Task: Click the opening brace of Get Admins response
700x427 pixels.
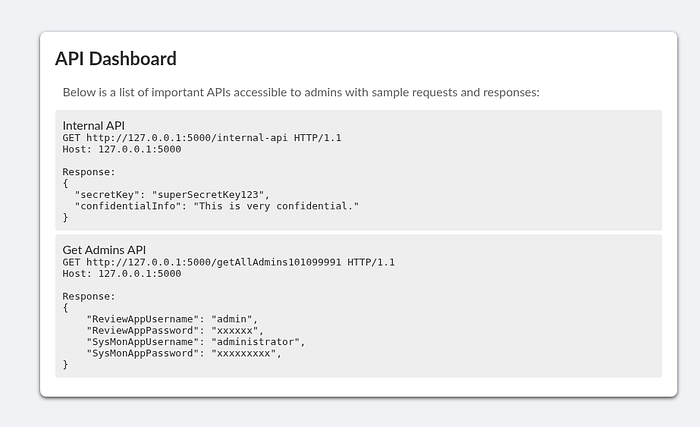Action: click(65, 308)
